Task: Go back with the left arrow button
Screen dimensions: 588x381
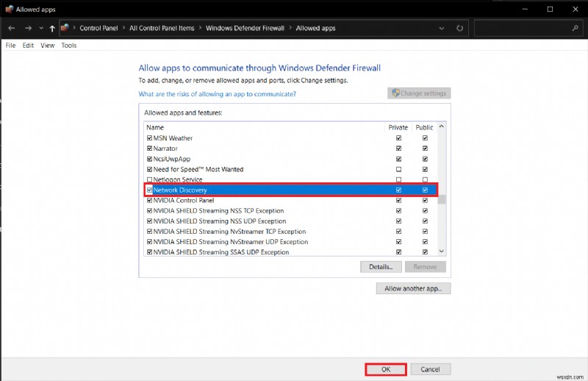Action: tap(12, 28)
